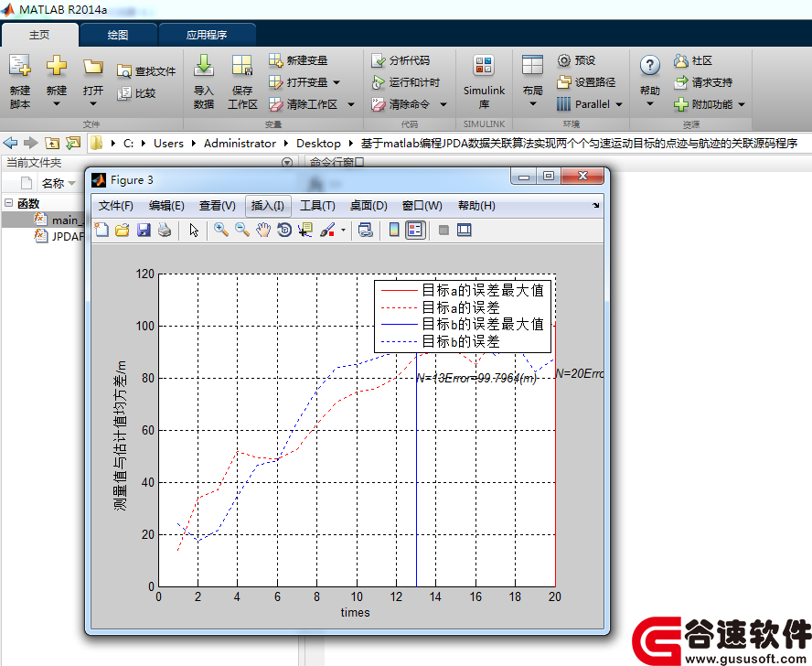Image resolution: width=812 pixels, height=666 pixels.
Task: Click Set Path (设置路径)
Action: click(x=586, y=82)
